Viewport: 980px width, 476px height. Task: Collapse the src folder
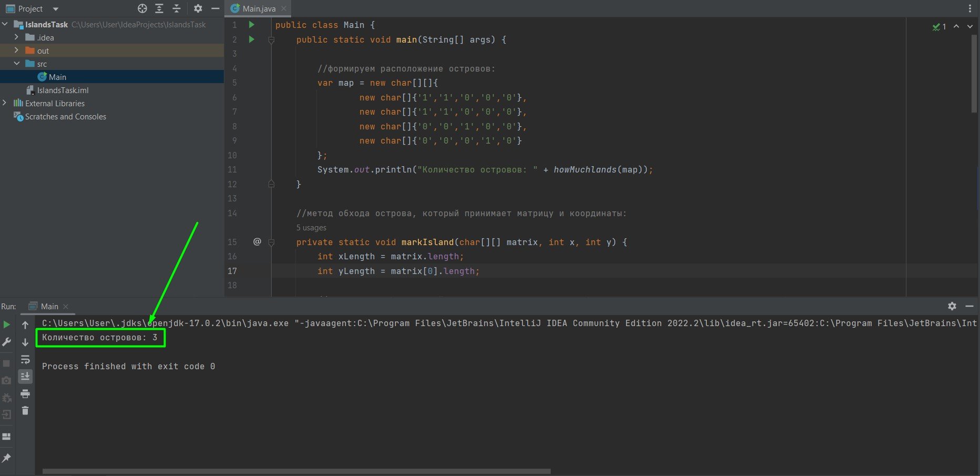tap(16, 64)
